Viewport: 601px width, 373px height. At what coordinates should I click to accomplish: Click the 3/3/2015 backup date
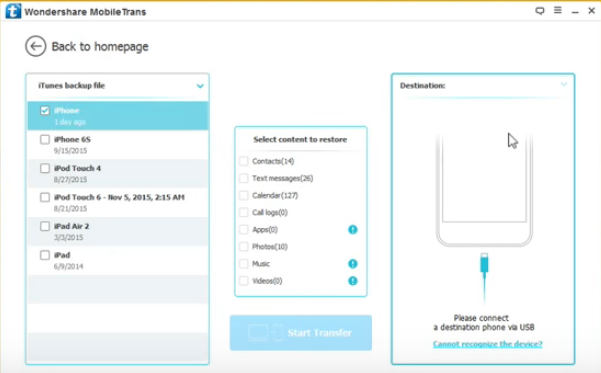(69, 237)
